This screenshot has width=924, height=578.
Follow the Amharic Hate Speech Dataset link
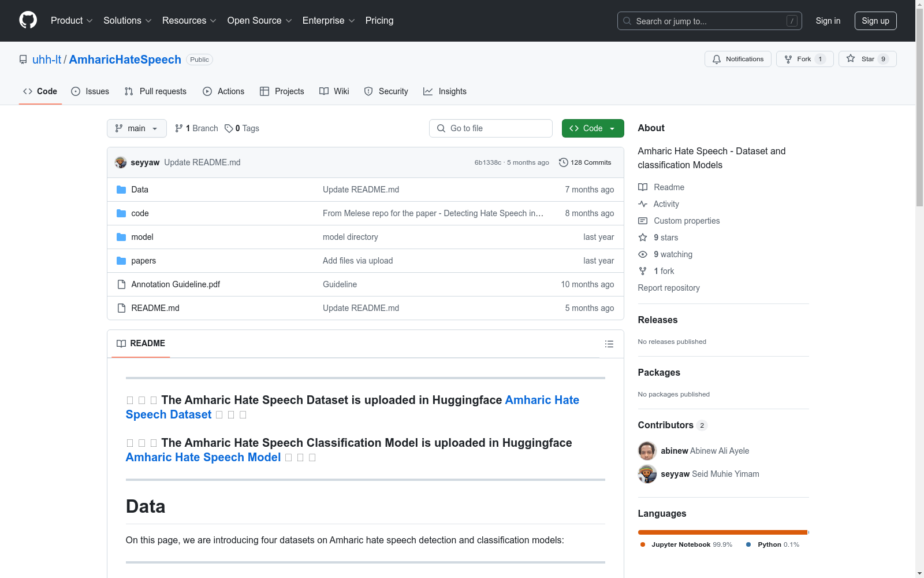pyautogui.click(x=352, y=407)
